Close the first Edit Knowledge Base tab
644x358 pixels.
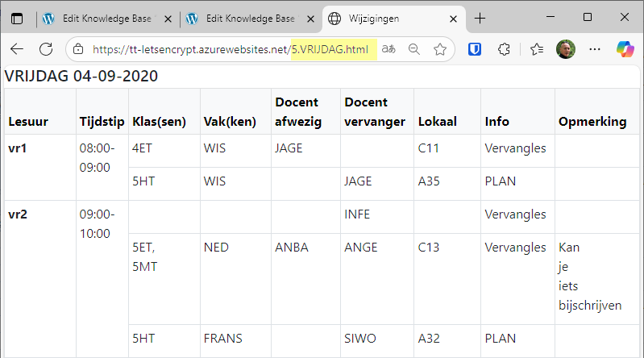click(x=168, y=19)
